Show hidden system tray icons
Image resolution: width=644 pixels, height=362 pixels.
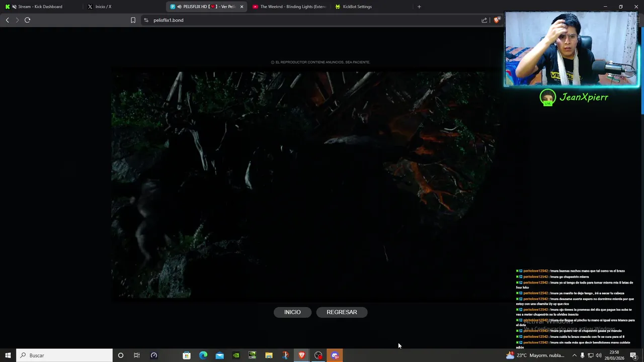tap(575, 355)
